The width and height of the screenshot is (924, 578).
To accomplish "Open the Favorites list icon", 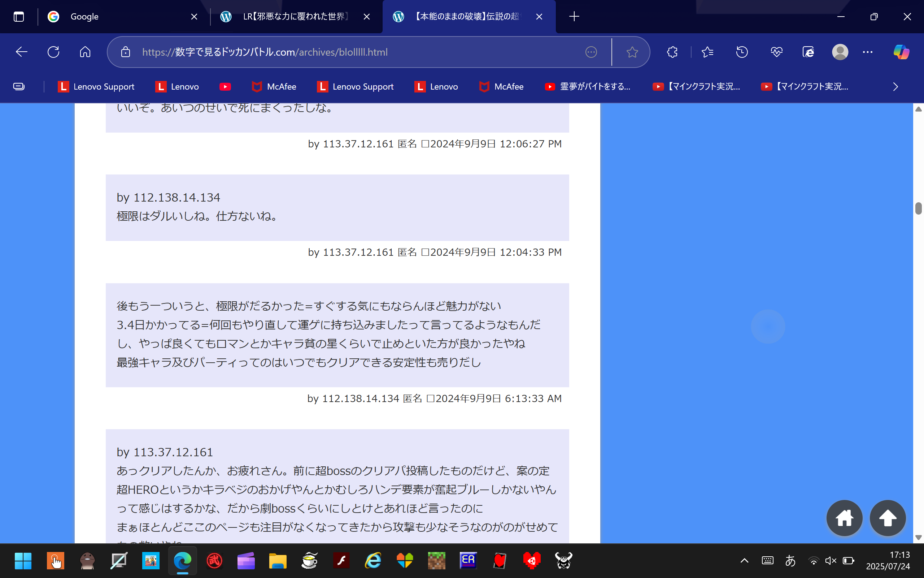I will 707,52.
